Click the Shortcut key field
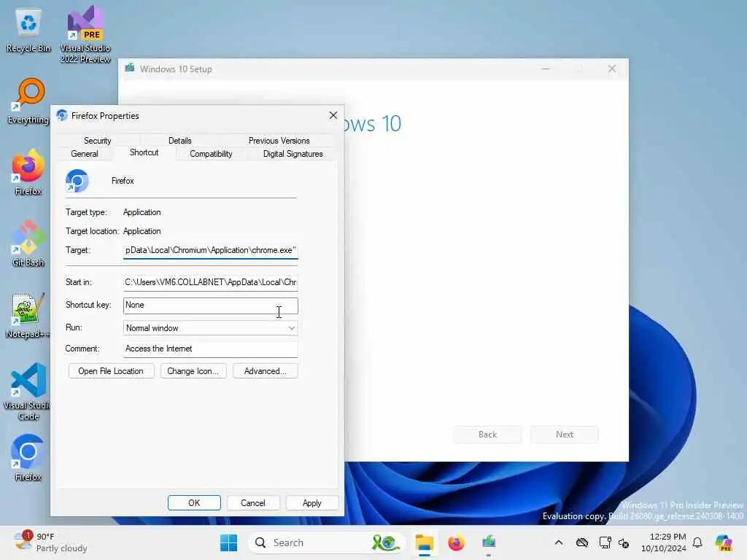This screenshot has height=560, width=747. pyautogui.click(x=211, y=306)
